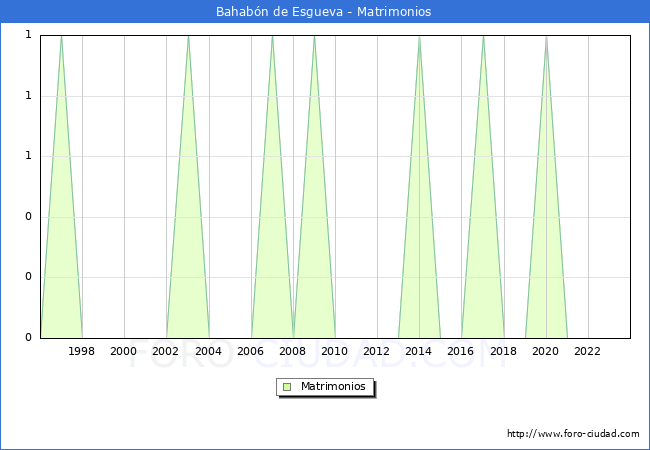The height and width of the screenshot is (450, 650).
Task: Select the 2022 year axis label
Action: [588, 351]
